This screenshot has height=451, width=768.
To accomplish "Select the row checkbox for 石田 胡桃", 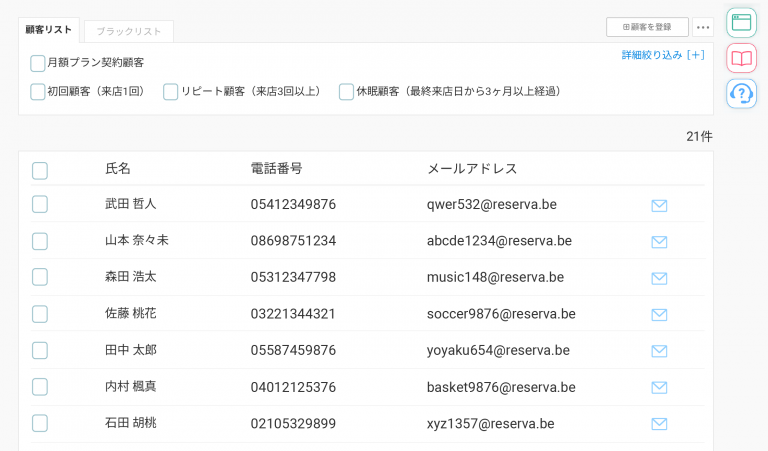I will click(40, 423).
